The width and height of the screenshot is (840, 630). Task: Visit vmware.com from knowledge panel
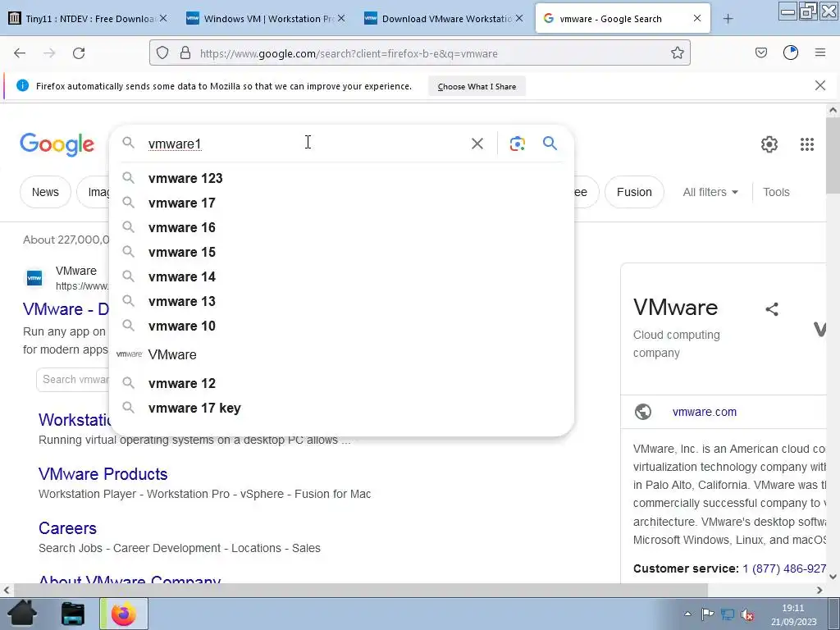coord(704,412)
